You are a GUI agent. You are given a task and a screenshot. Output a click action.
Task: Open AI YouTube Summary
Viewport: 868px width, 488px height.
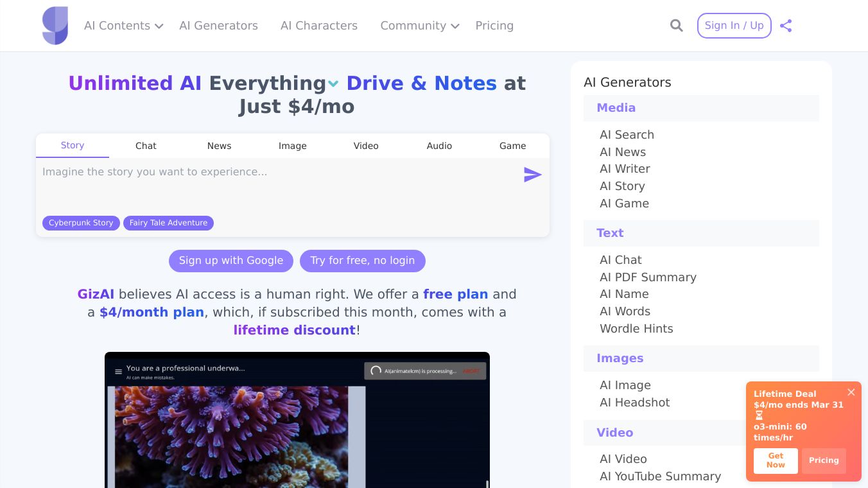(x=660, y=476)
